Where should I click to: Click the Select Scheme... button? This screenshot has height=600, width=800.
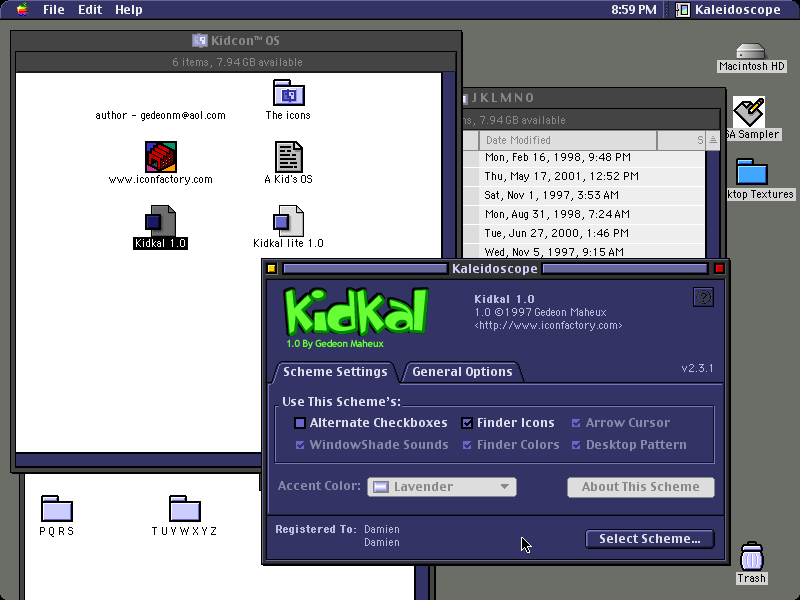[649, 539]
